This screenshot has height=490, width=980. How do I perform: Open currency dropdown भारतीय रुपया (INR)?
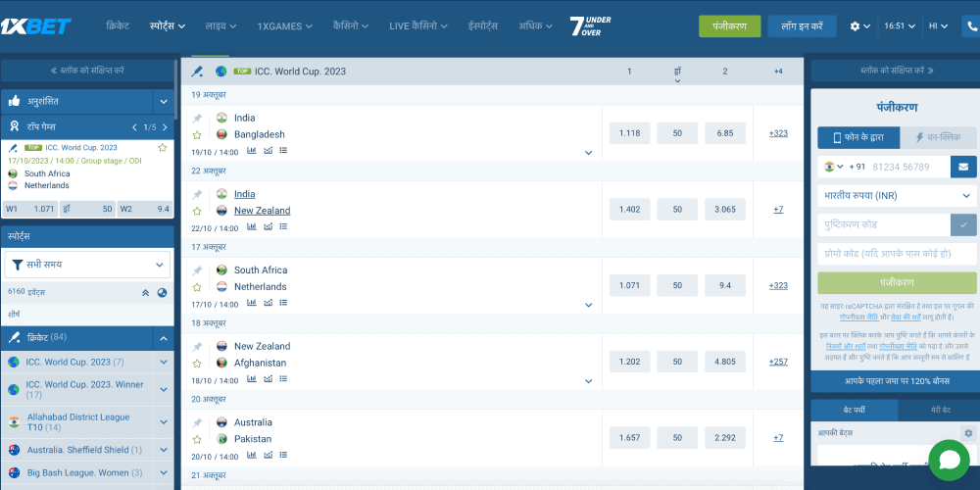click(x=897, y=196)
